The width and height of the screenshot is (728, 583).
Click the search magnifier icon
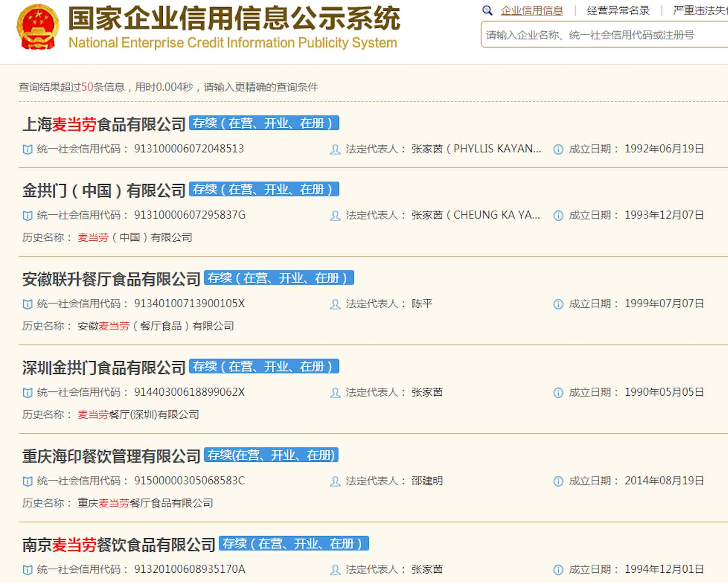(x=486, y=10)
